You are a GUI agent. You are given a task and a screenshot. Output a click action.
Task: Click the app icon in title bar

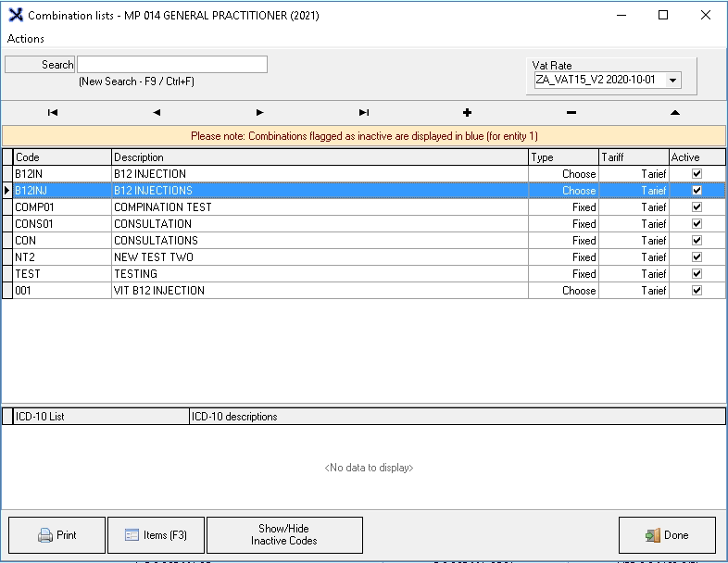15,16
